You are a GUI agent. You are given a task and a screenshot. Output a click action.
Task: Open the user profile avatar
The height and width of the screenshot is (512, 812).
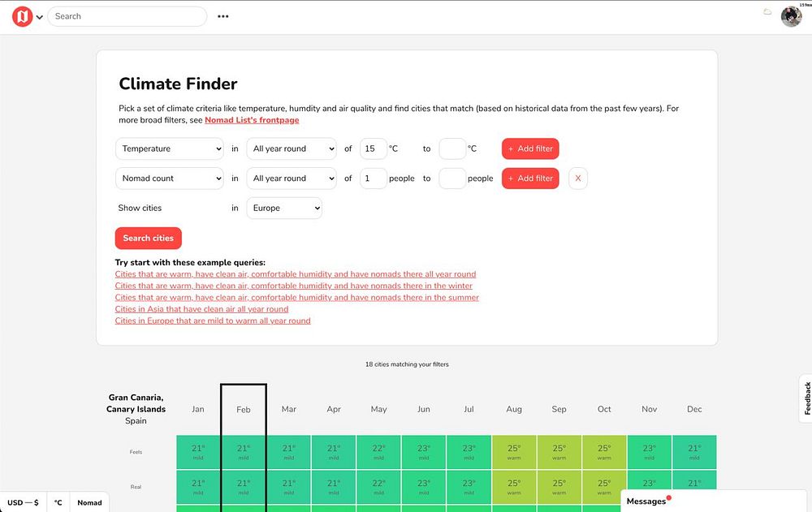point(791,16)
